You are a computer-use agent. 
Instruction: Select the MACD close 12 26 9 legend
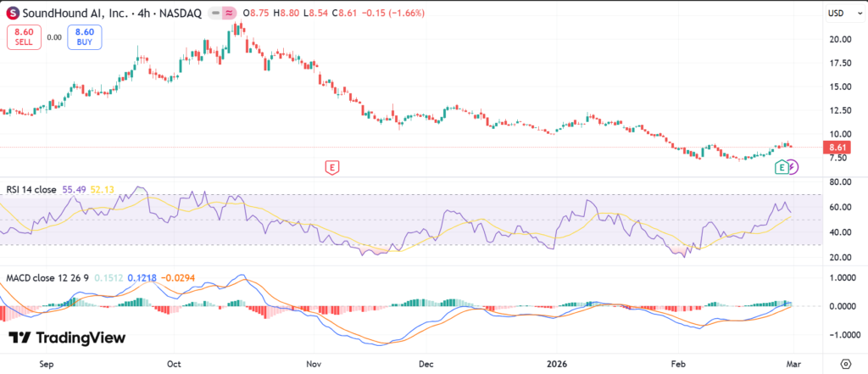pyautogui.click(x=47, y=277)
